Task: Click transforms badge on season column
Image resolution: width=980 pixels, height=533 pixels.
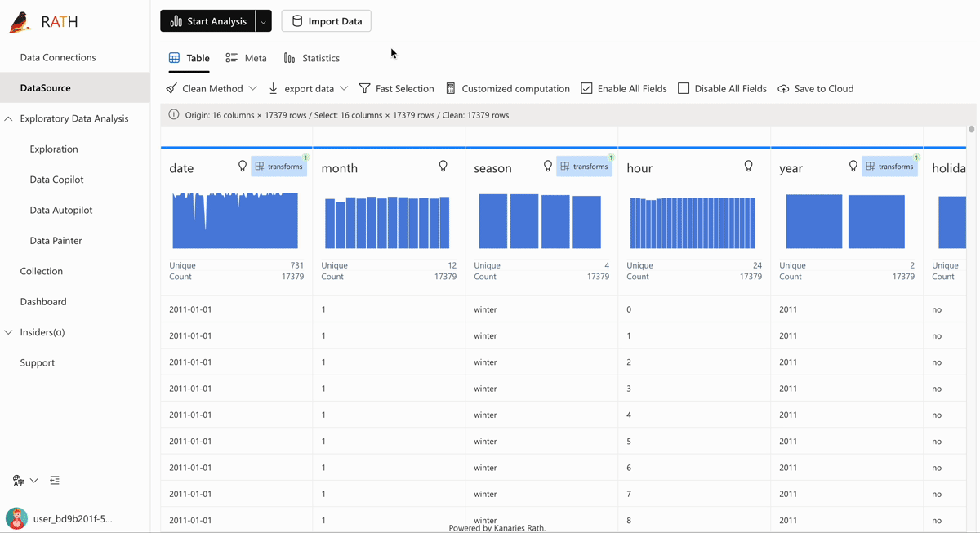Action: click(x=584, y=167)
